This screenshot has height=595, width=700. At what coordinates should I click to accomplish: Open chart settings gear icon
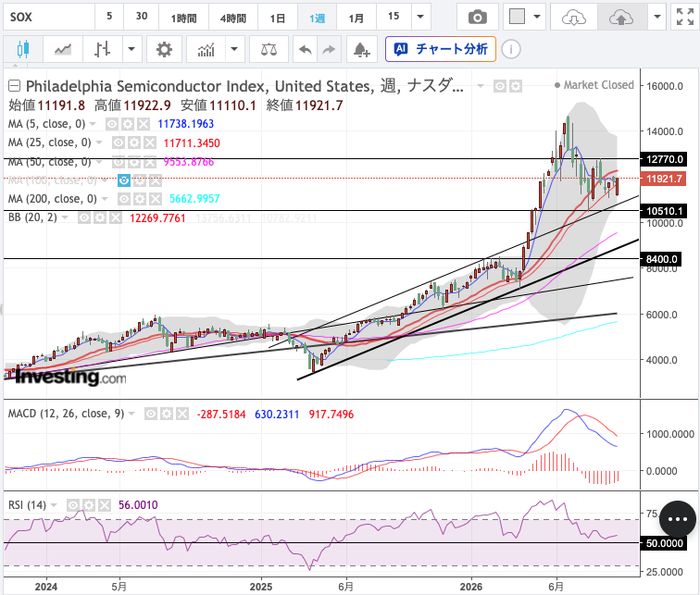click(x=164, y=49)
